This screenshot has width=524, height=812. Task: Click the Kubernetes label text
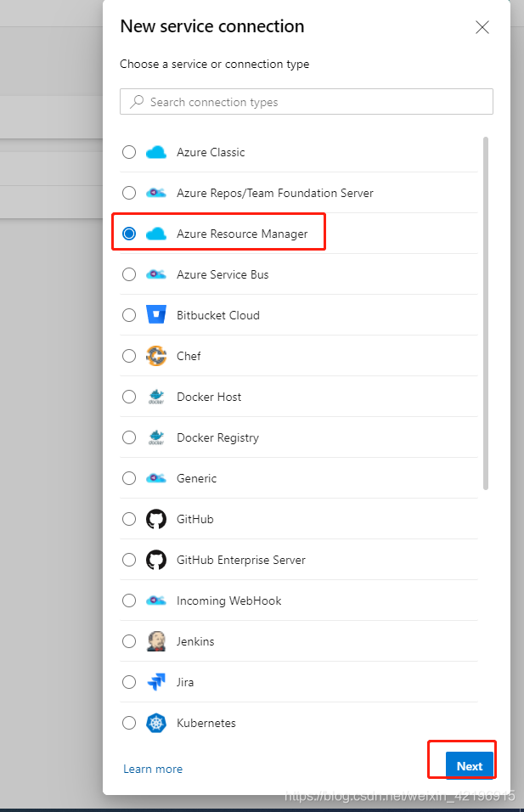206,723
